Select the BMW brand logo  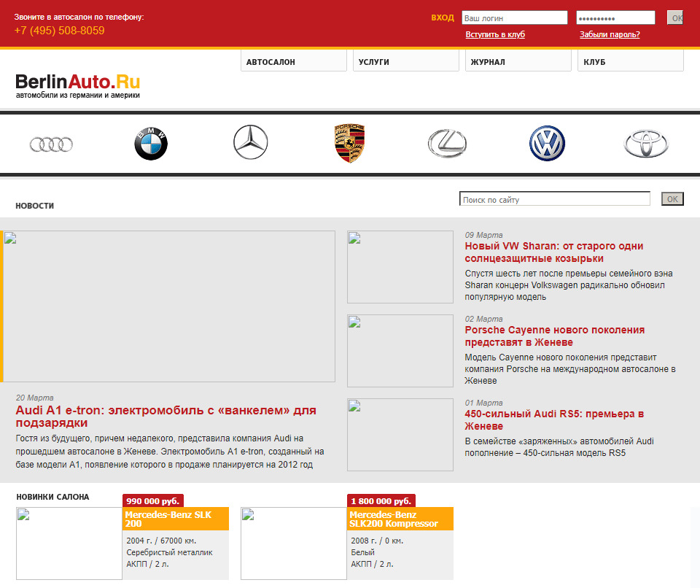(151, 144)
